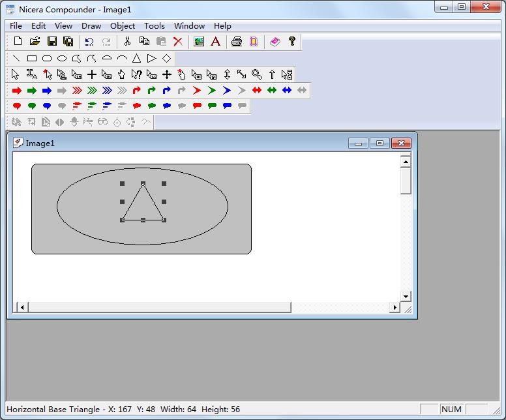The width and height of the screenshot is (506, 420).
Task: Open the View menu
Action: 63,26
